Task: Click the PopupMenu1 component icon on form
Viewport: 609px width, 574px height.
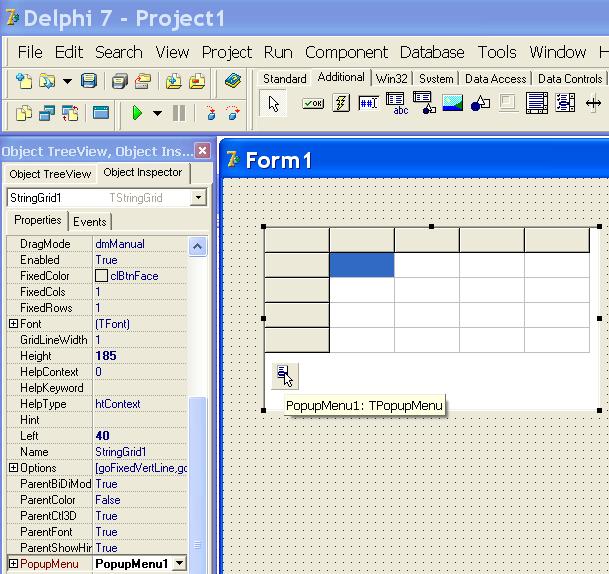Action: (x=285, y=375)
